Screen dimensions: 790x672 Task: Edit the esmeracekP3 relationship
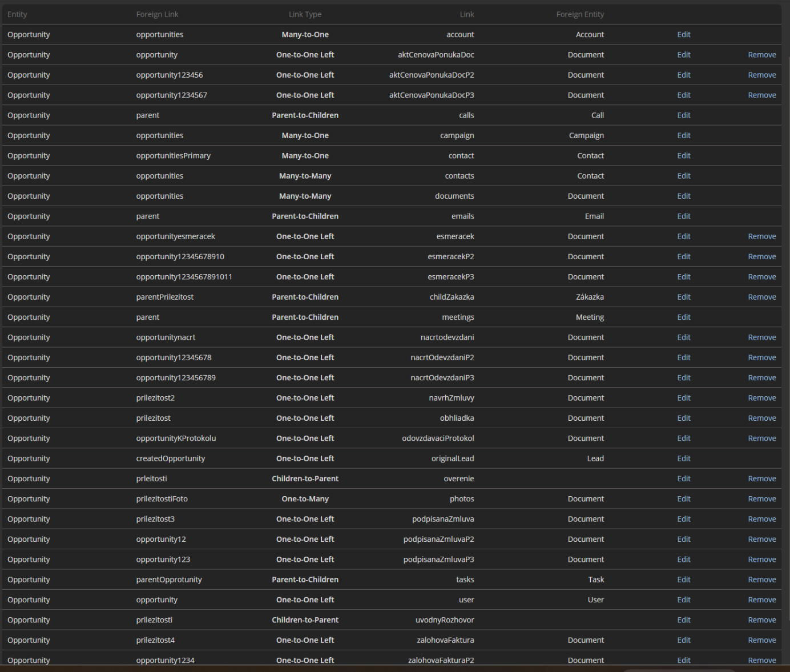[x=683, y=277]
